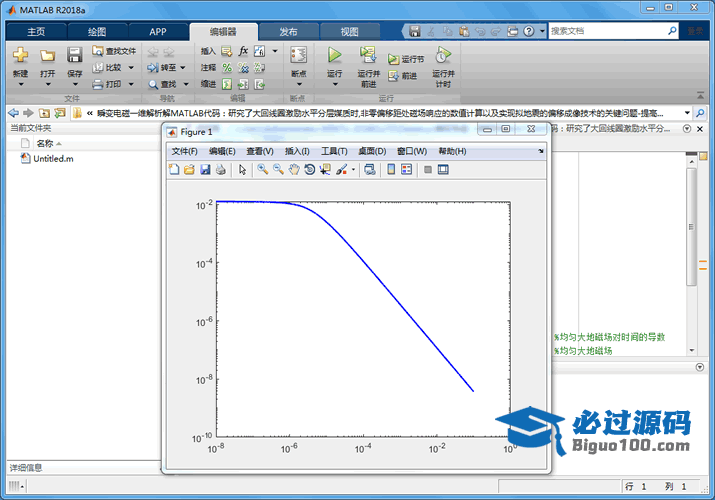Switch to the 绘图 (Plots) ribbon tab
Screen dimensions: 715x500
coord(97,31)
